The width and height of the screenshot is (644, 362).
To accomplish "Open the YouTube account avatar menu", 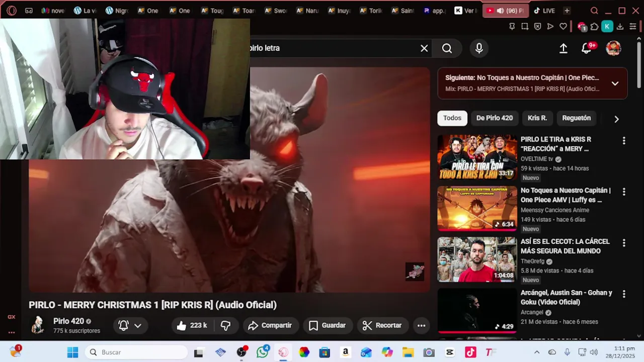I will pyautogui.click(x=613, y=48).
